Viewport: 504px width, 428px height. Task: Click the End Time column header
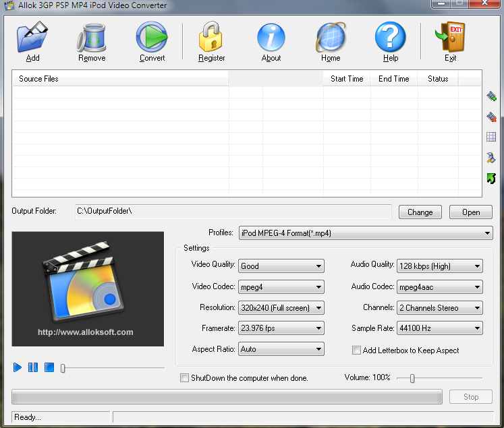coord(394,79)
